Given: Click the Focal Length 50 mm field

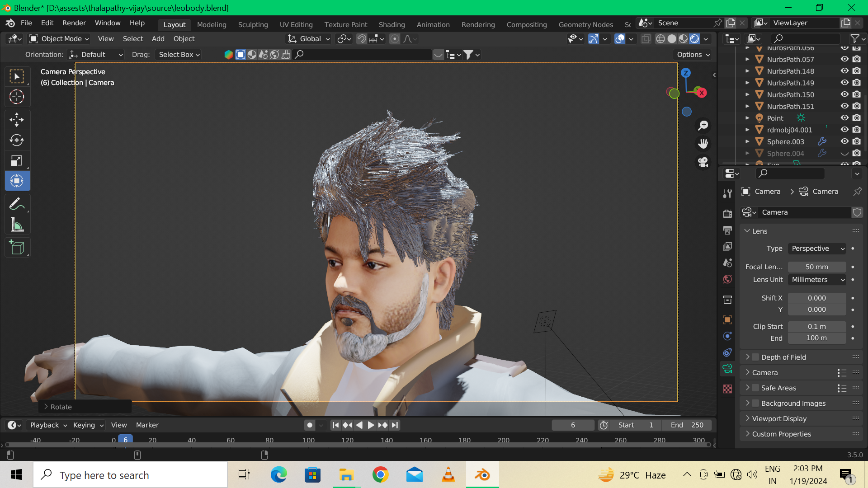Looking at the screenshot, I should click(816, 267).
